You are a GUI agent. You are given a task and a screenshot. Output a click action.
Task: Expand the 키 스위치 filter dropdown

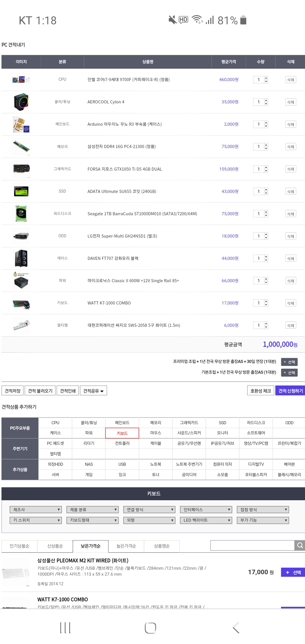pyautogui.click(x=36, y=520)
